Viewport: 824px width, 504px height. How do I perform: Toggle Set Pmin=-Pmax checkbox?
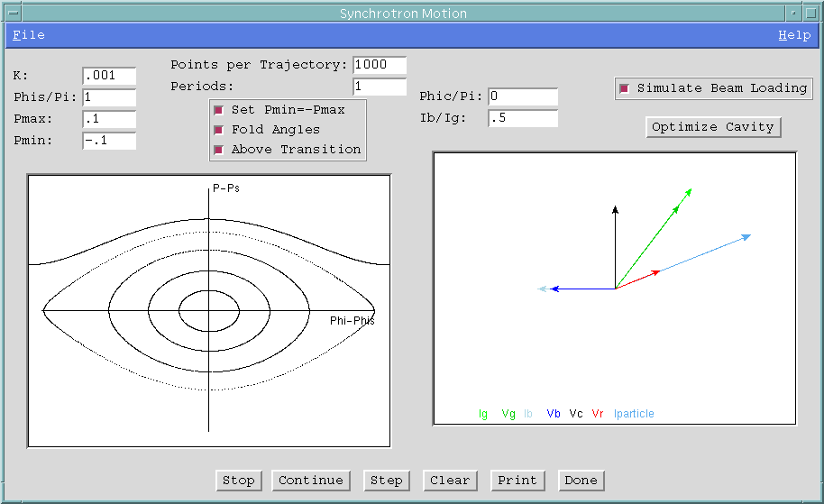coord(218,110)
